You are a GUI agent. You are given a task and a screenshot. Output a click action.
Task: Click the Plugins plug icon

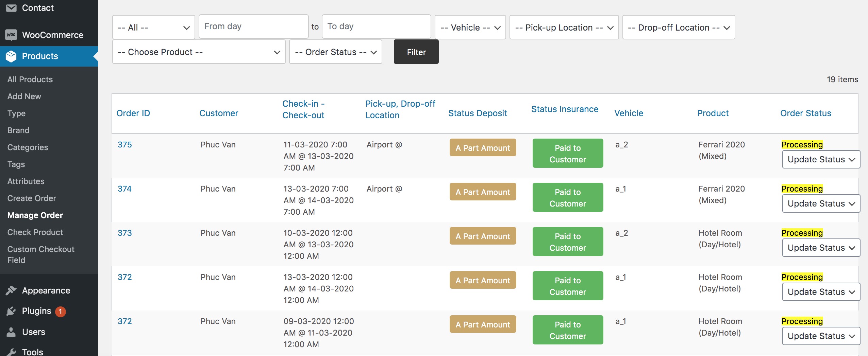(x=11, y=311)
